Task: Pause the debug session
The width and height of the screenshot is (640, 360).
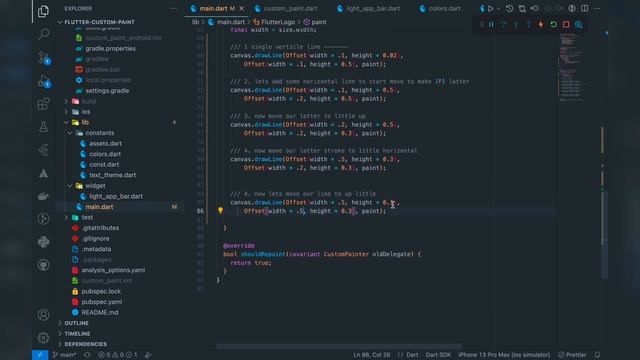Action: tap(491, 24)
